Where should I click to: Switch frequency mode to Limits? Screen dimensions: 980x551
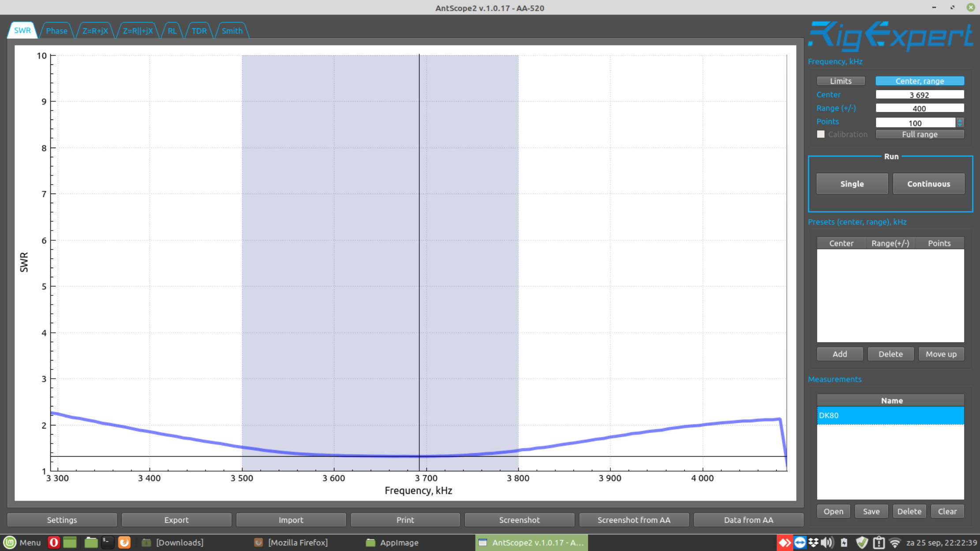[x=841, y=81]
